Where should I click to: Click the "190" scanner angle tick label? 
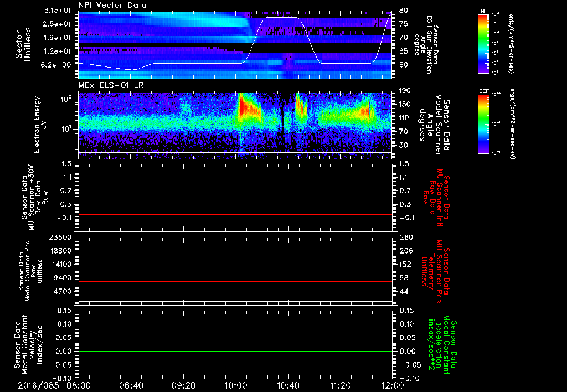[406, 91]
